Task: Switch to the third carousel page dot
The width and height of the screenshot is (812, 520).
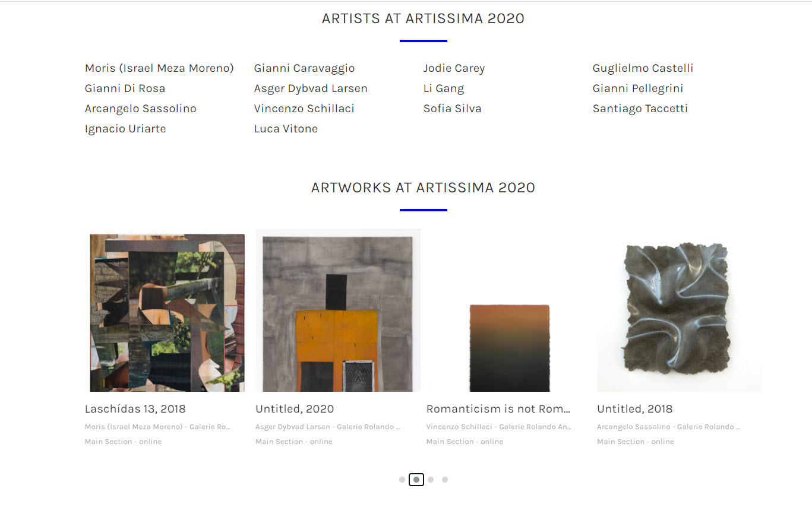Action: [x=431, y=480]
